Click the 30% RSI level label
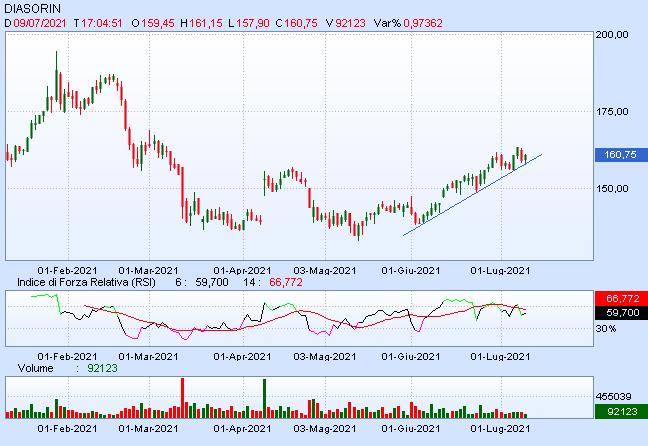Image resolution: width=648 pixels, height=446 pixels. [x=606, y=329]
